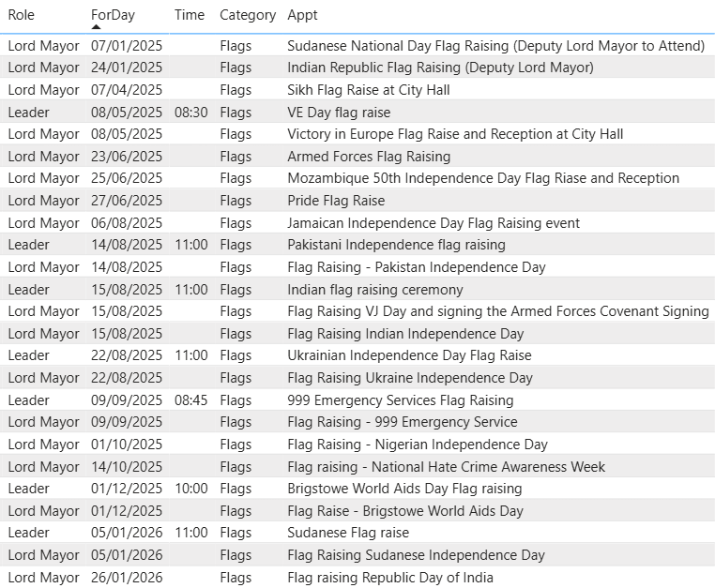Click the ForDay column header

point(114,15)
